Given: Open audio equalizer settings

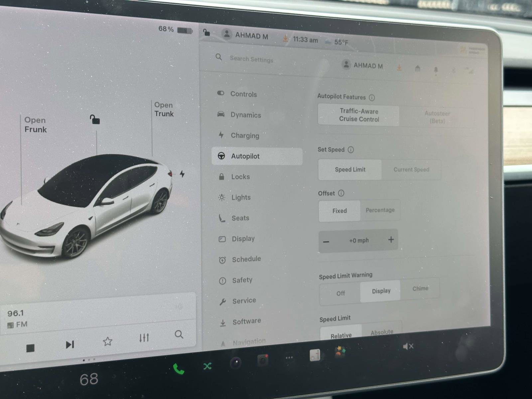Looking at the screenshot, I should tap(144, 338).
